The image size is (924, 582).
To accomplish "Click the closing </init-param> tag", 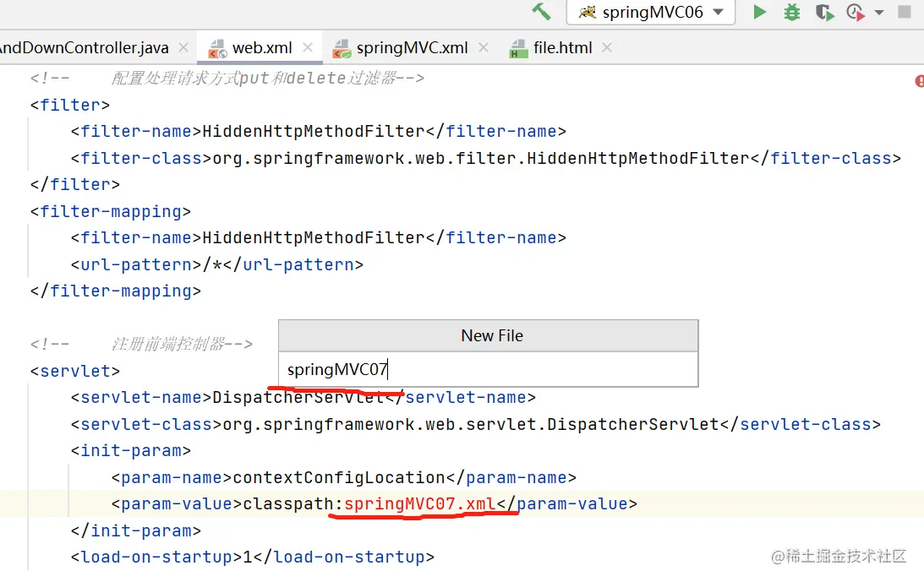I will [135, 530].
